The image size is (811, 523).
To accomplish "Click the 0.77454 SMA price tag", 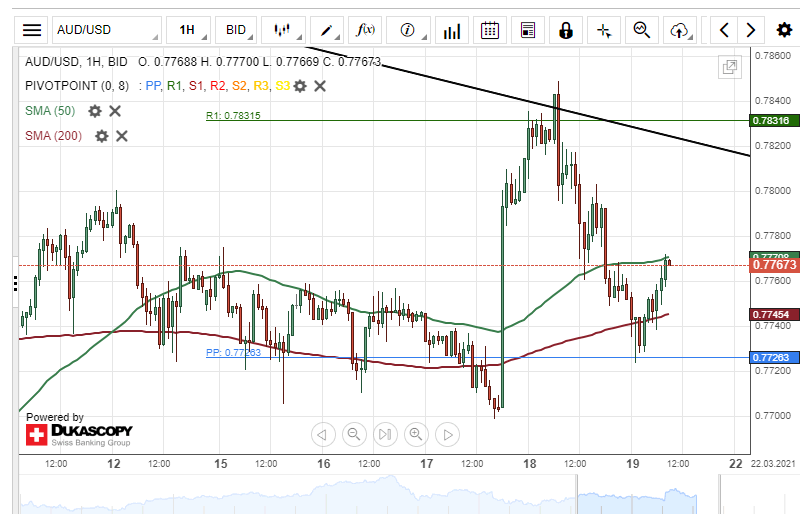I will click(774, 315).
